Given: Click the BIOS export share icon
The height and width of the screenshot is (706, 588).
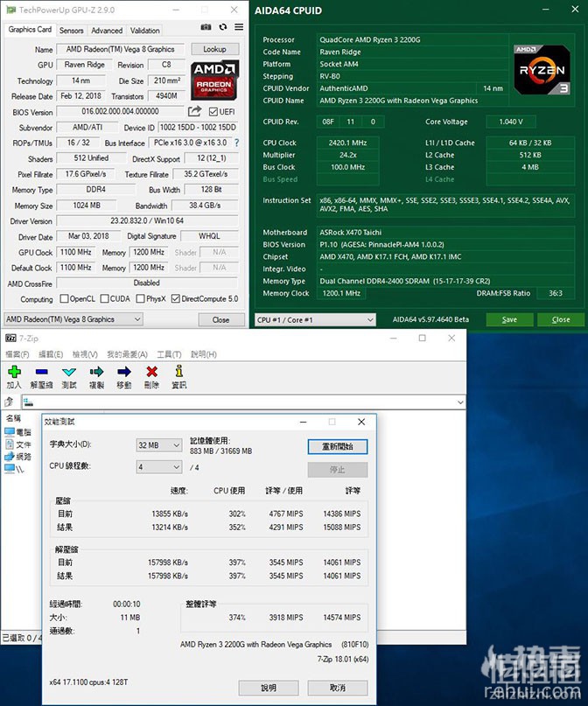Looking at the screenshot, I should point(194,111).
